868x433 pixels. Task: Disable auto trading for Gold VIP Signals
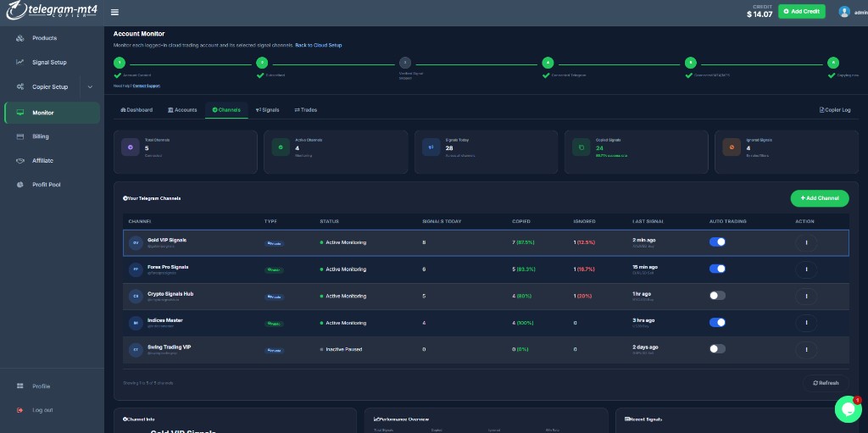pyautogui.click(x=717, y=242)
